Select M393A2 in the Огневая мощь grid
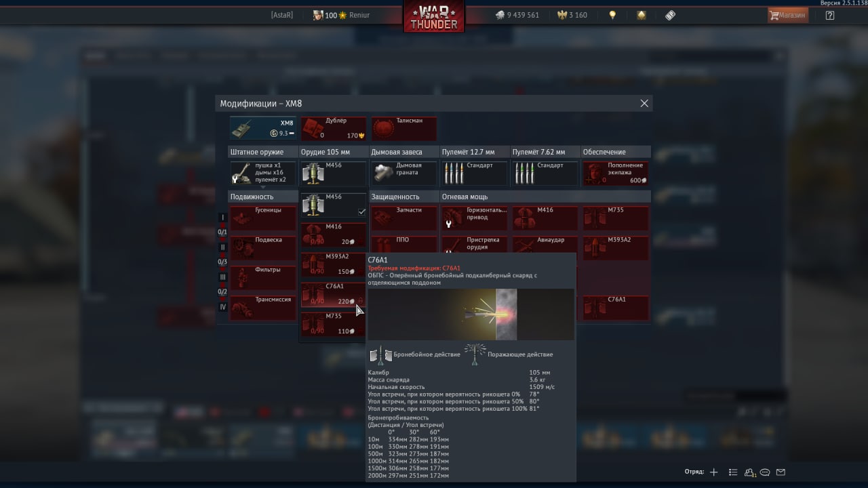Screen dimensions: 868x488 [x=615, y=248]
